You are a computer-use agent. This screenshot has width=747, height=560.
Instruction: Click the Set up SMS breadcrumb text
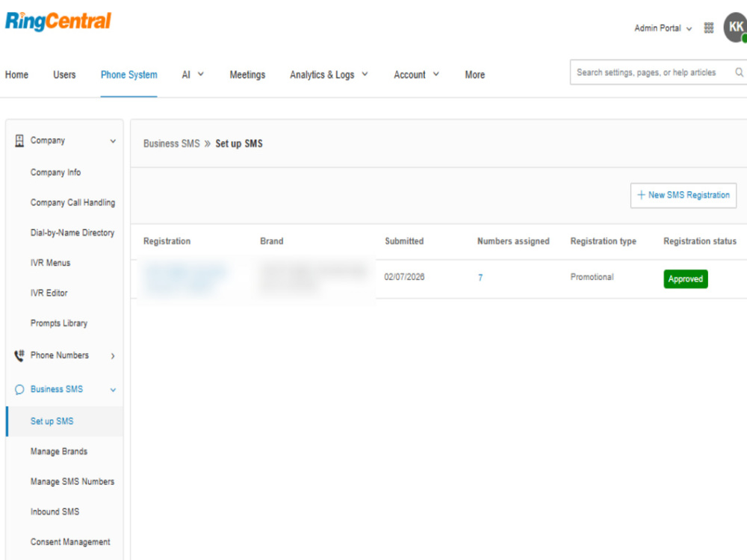(x=239, y=143)
